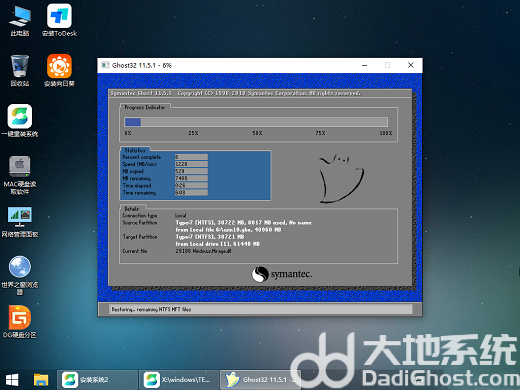Open the 世界之窗浏览器 desktop icon

point(20,275)
